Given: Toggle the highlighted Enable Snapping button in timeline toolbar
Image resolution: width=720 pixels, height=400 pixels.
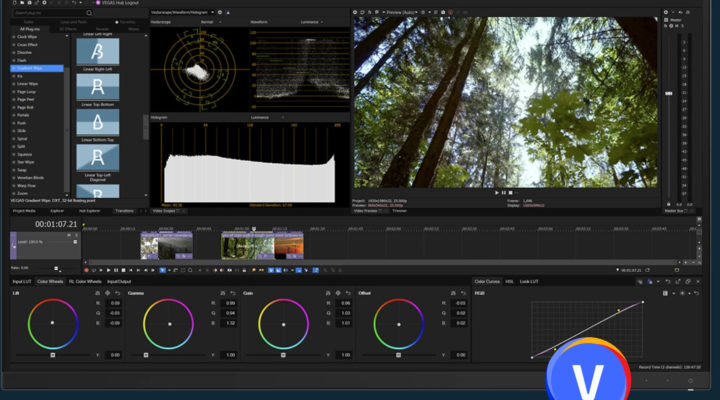Looking at the screenshot, I should pos(271,270).
